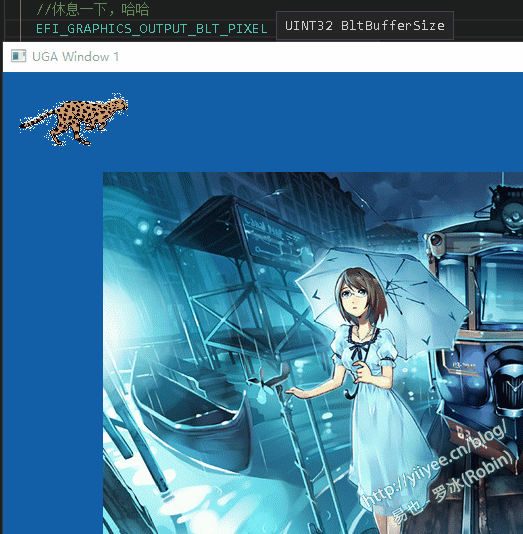
Task: Click the UINT32 BltBufferSize tooltip
Action: (365, 26)
